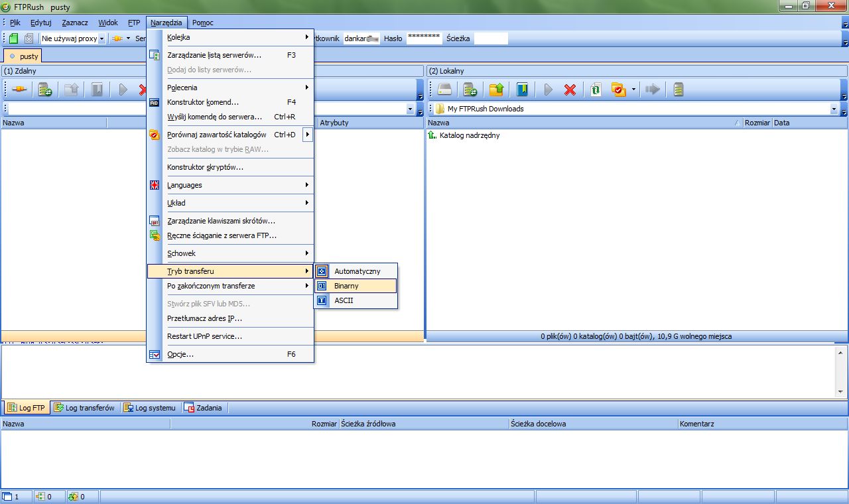Click the server list icon in Zdalny toolbar
Screen dimensions: 849x504
coord(45,90)
